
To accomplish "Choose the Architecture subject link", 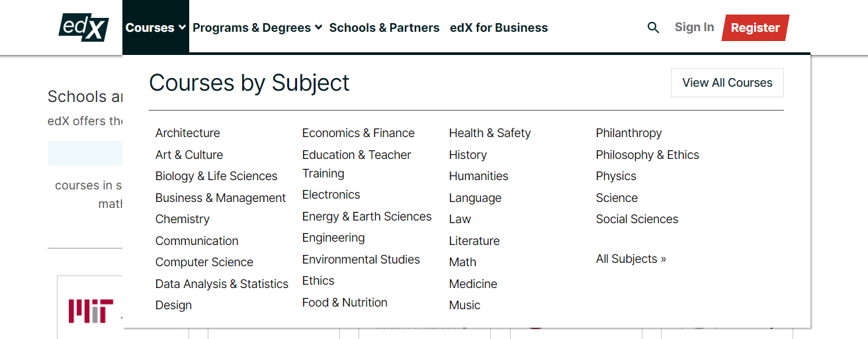I will click(x=187, y=133).
